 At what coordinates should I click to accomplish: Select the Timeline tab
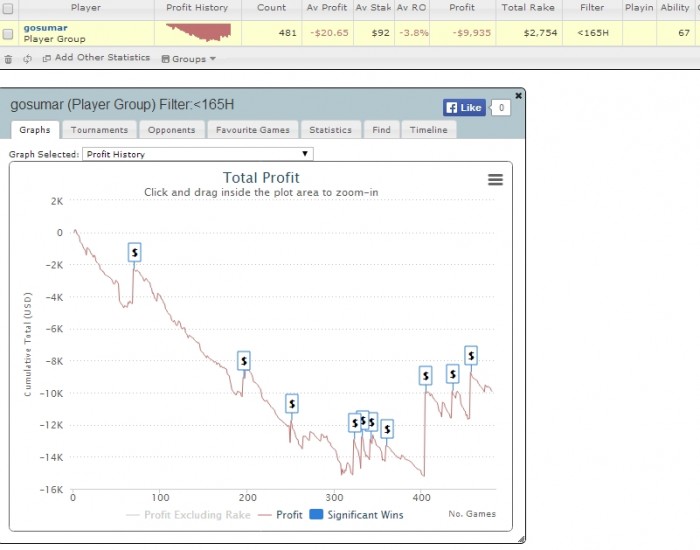429,130
